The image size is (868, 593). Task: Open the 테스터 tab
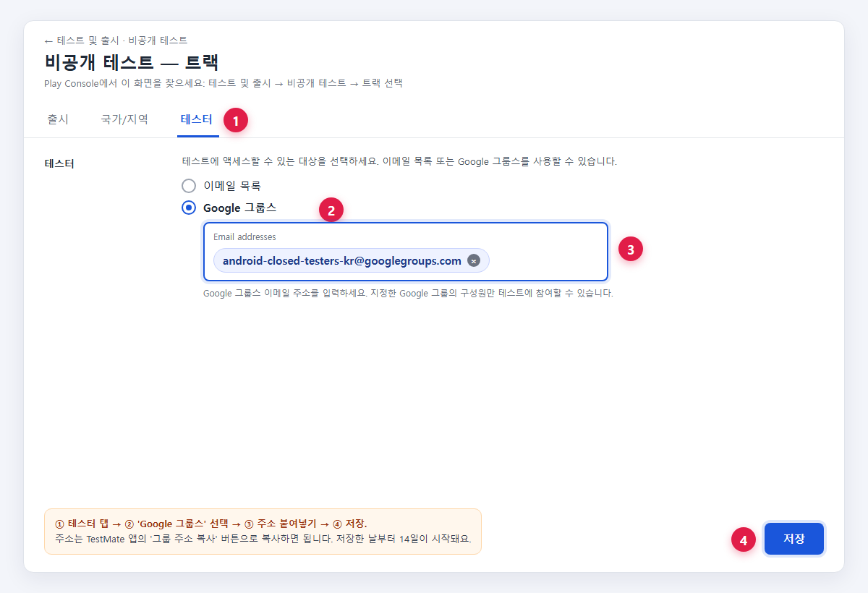[197, 119]
